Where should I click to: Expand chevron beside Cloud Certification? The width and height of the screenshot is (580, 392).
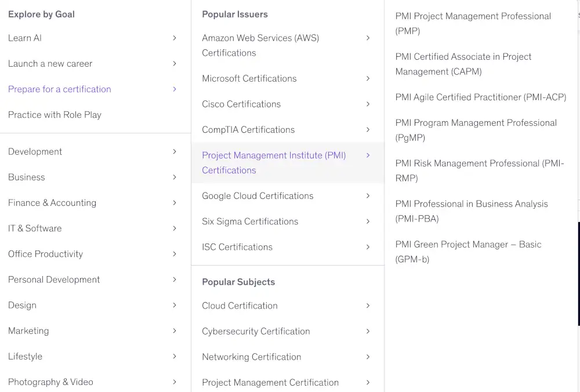pos(368,306)
